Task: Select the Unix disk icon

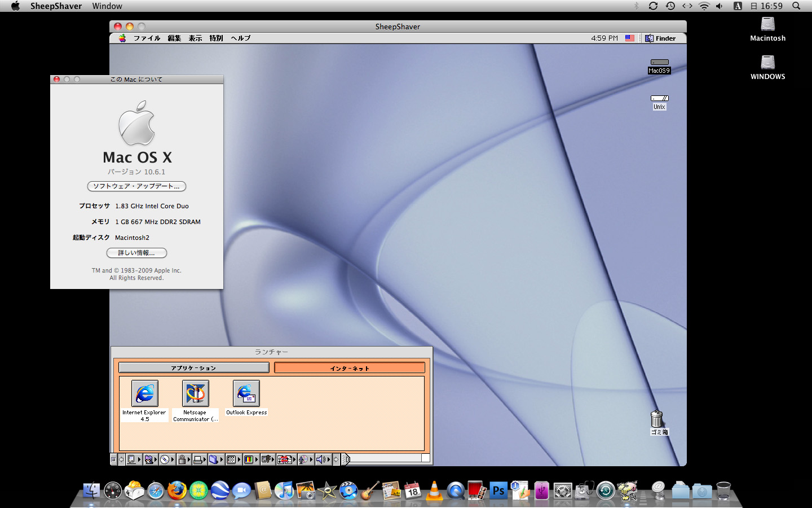Action: pos(659,102)
